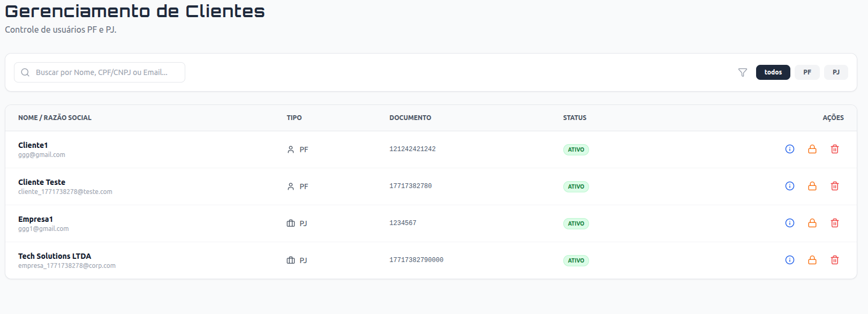Filter clients by PJ
868x314 pixels.
tap(836, 72)
